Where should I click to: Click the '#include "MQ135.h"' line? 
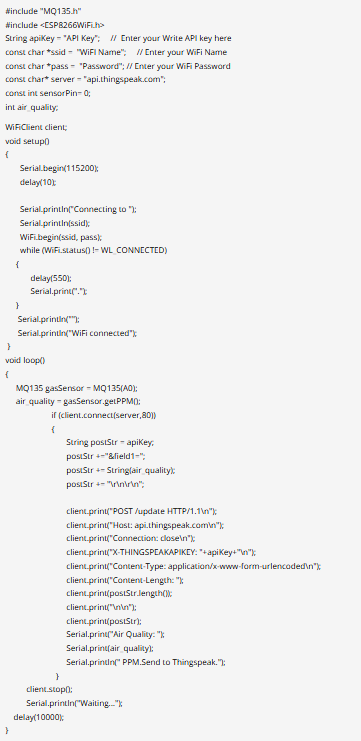click(x=40, y=11)
